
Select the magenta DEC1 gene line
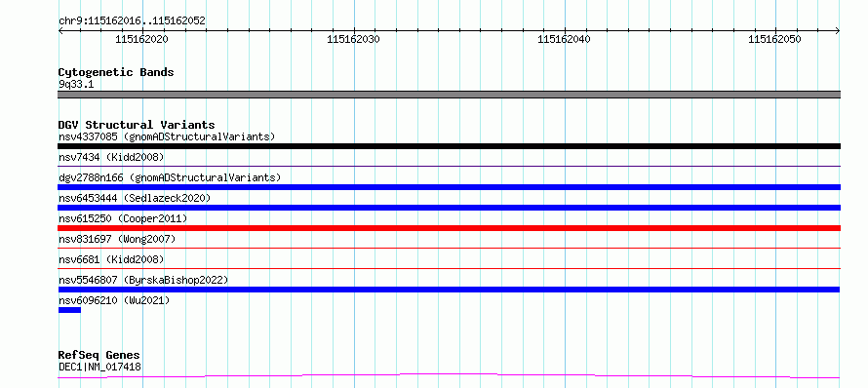(x=449, y=376)
